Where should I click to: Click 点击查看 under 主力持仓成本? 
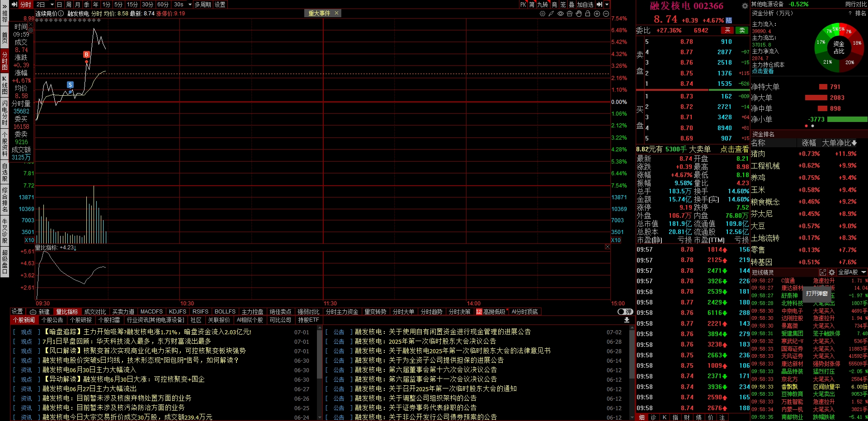pos(763,71)
